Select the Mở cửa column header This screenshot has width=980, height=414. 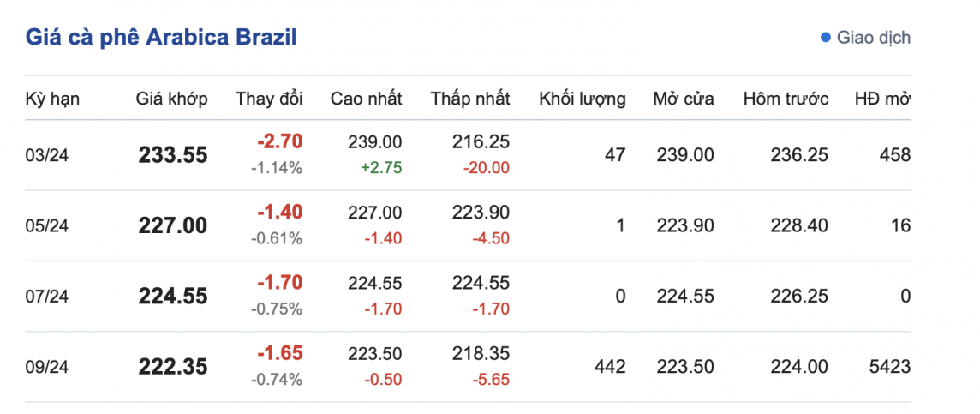(684, 99)
